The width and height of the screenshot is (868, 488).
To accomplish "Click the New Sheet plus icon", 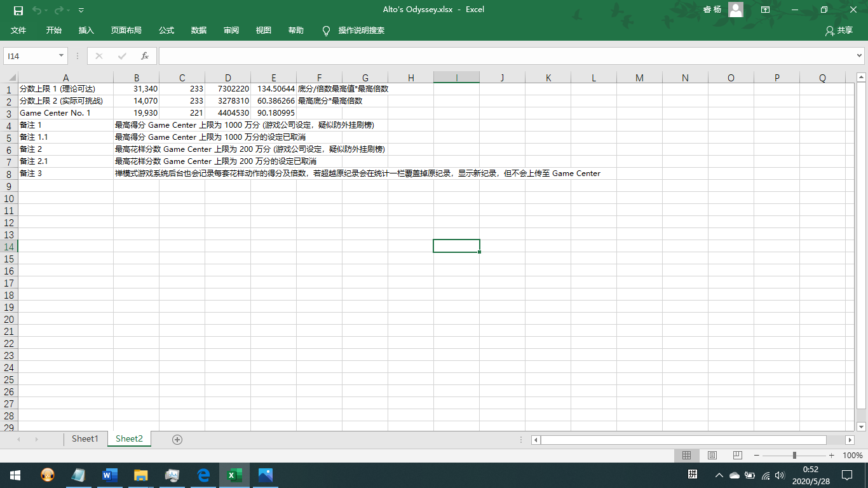I will coord(177,440).
